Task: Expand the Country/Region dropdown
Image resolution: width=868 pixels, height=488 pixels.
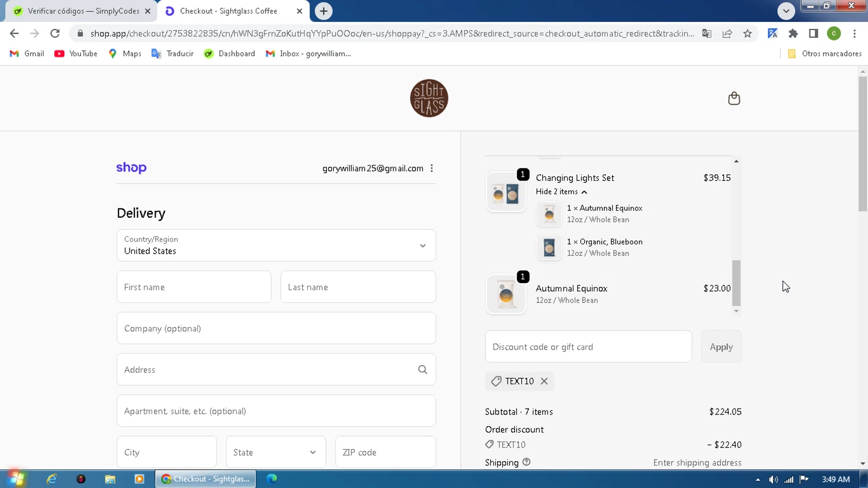Action: click(x=276, y=245)
